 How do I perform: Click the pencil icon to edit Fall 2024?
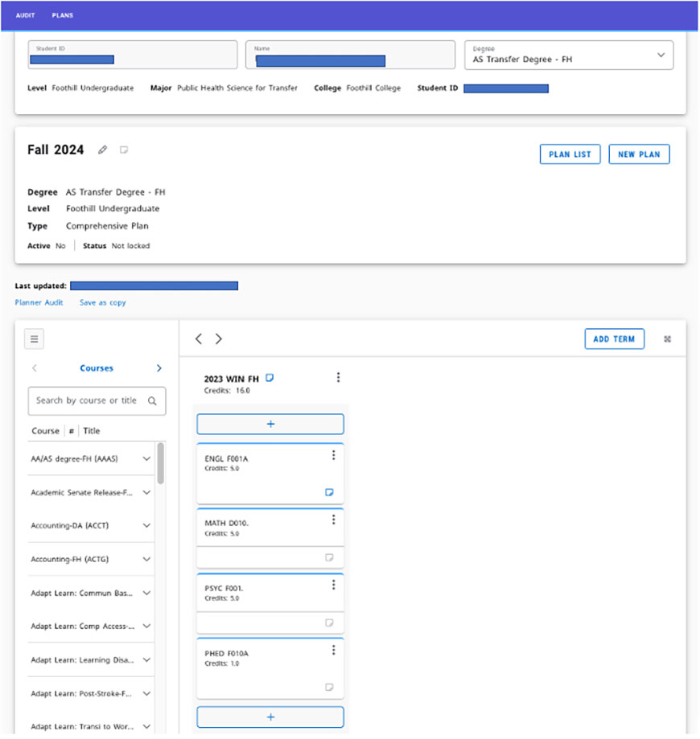102,149
